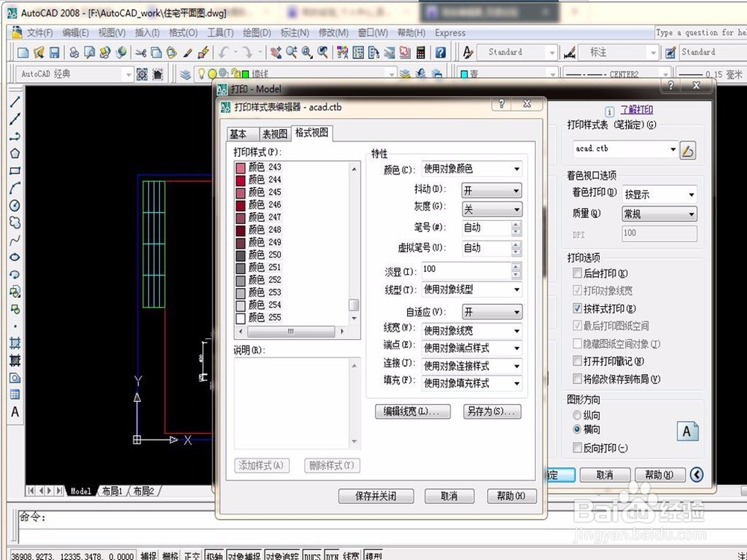Image resolution: width=747 pixels, height=560 pixels.
Task: Click 帮助 button in Plot dialog
Action: click(660, 475)
